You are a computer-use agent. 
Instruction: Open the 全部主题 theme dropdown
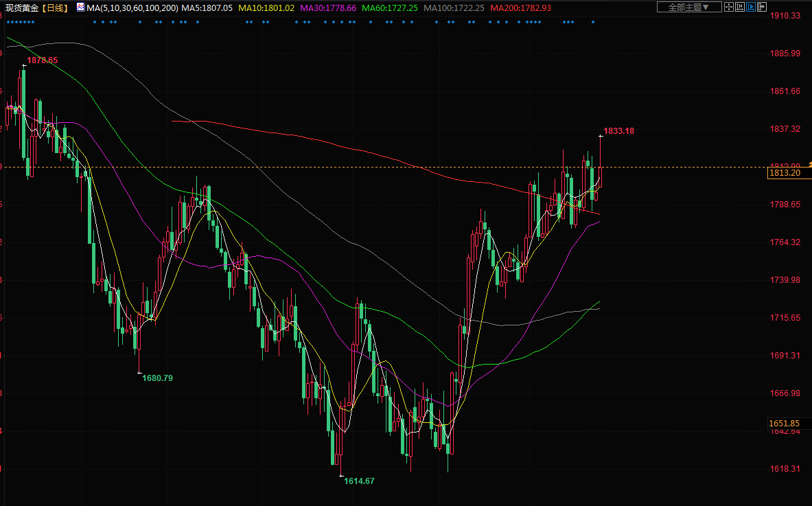tap(688, 8)
